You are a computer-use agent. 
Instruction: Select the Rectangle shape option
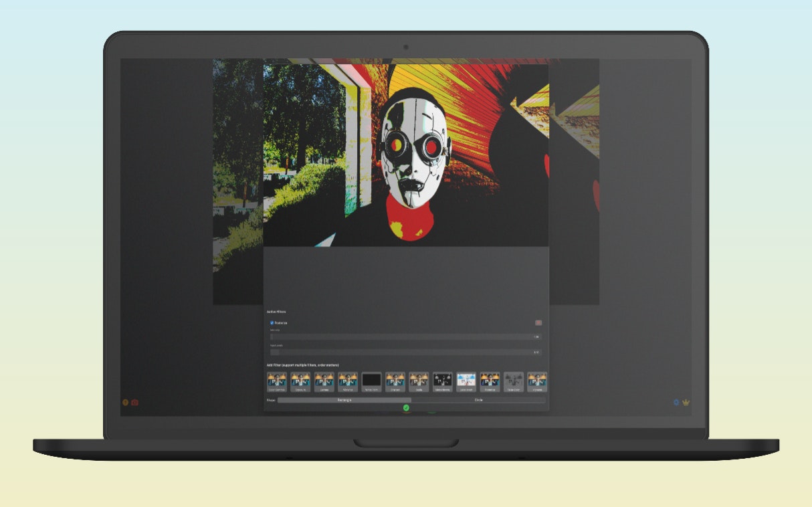pos(344,400)
